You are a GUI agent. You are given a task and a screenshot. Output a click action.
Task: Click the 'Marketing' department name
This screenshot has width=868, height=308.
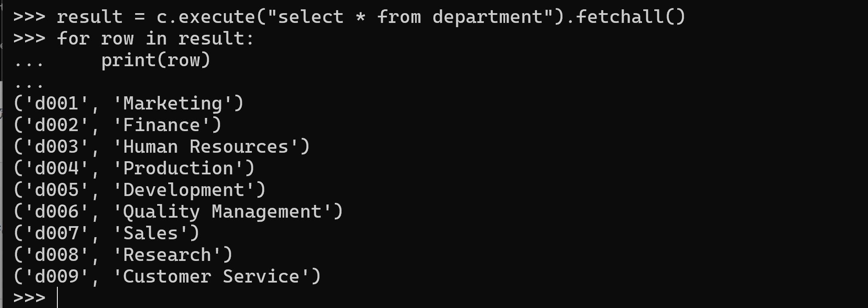(x=172, y=104)
